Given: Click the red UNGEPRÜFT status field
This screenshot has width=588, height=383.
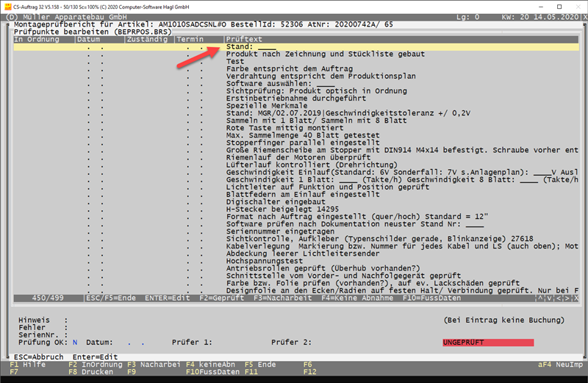Looking at the screenshot, I should [487, 343].
